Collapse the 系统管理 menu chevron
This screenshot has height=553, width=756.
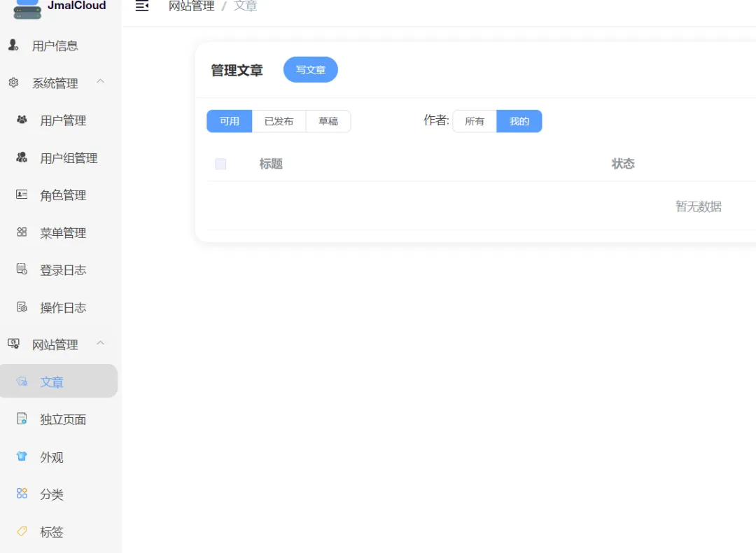[100, 81]
